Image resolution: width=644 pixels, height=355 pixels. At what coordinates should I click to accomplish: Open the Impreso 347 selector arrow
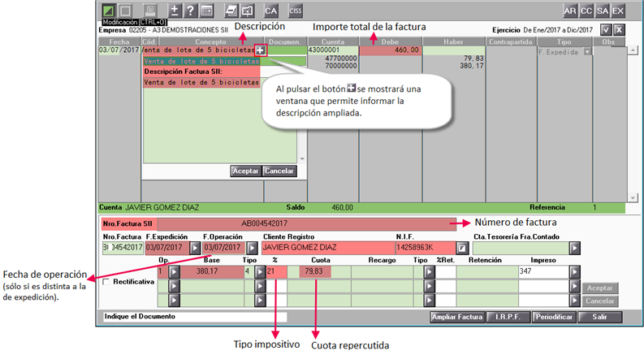(575, 271)
